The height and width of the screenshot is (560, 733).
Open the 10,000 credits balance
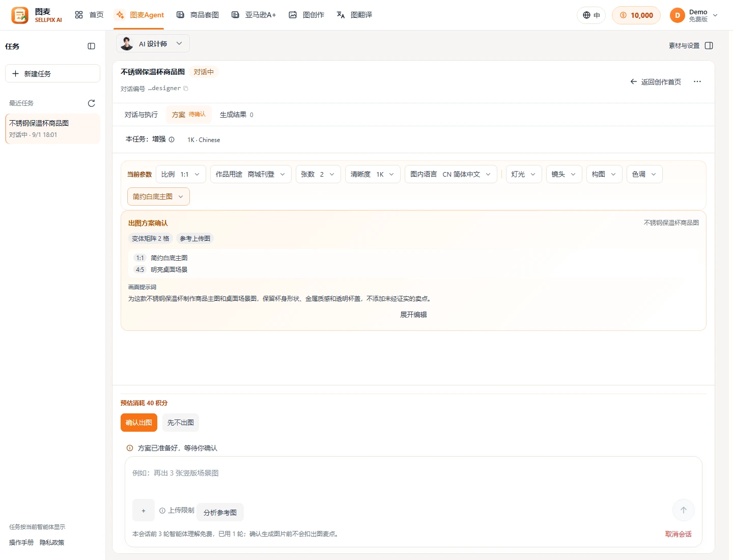(x=636, y=15)
